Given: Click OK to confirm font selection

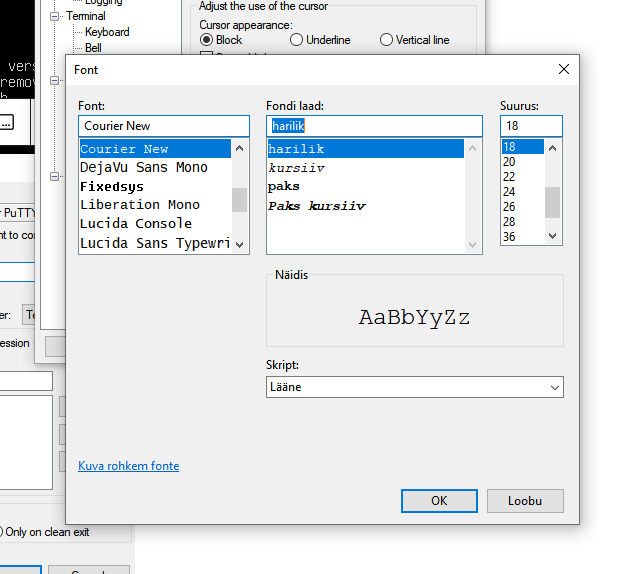Looking at the screenshot, I should click(x=439, y=500).
